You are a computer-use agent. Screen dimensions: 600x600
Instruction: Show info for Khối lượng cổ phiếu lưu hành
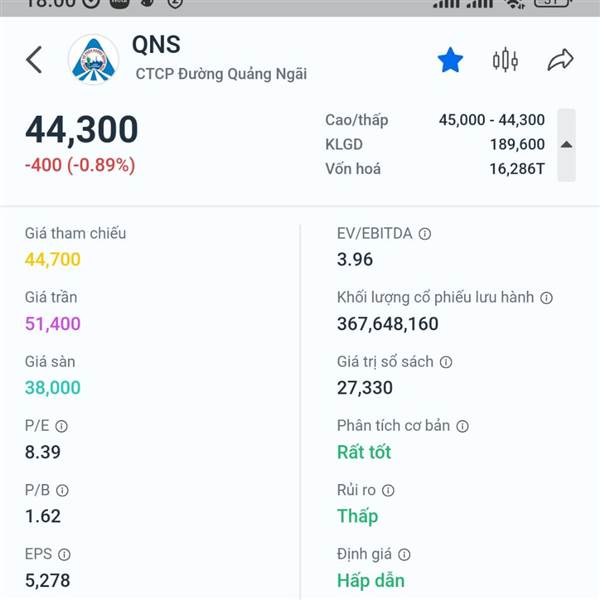pos(547,298)
